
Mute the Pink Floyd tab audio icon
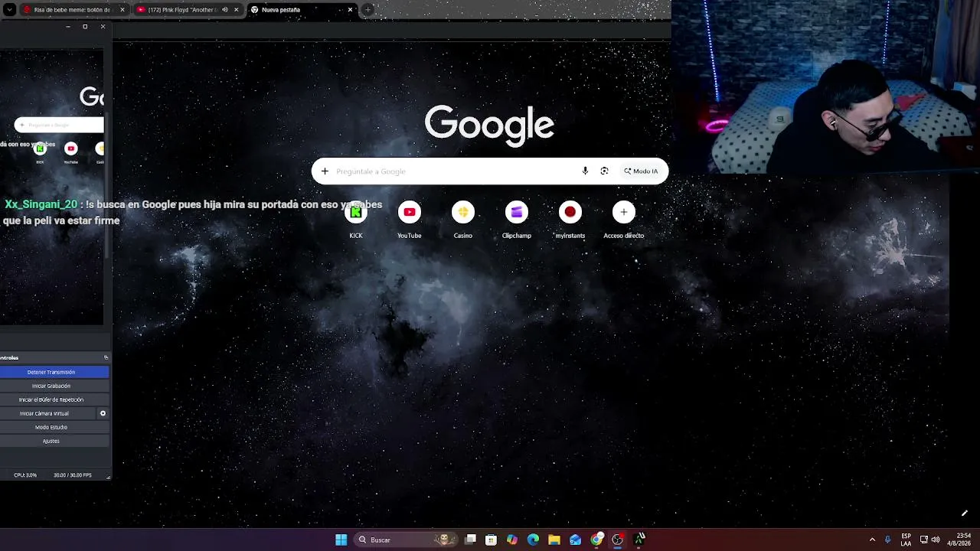[x=224, y=10]
